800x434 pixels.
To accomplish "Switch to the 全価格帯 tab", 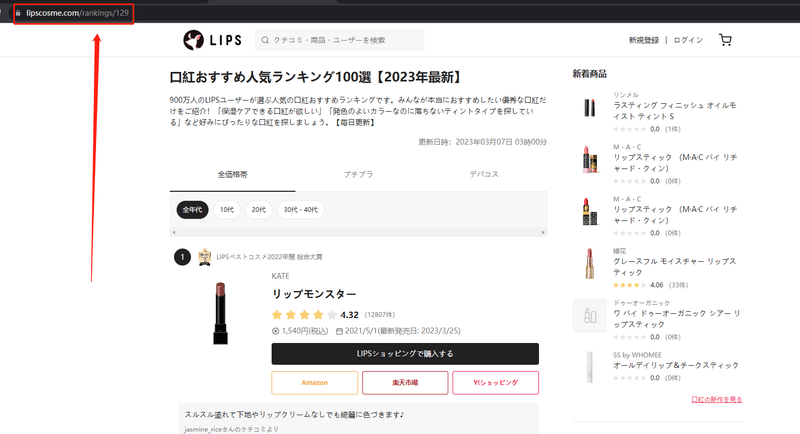I will [x=233, y=174].
